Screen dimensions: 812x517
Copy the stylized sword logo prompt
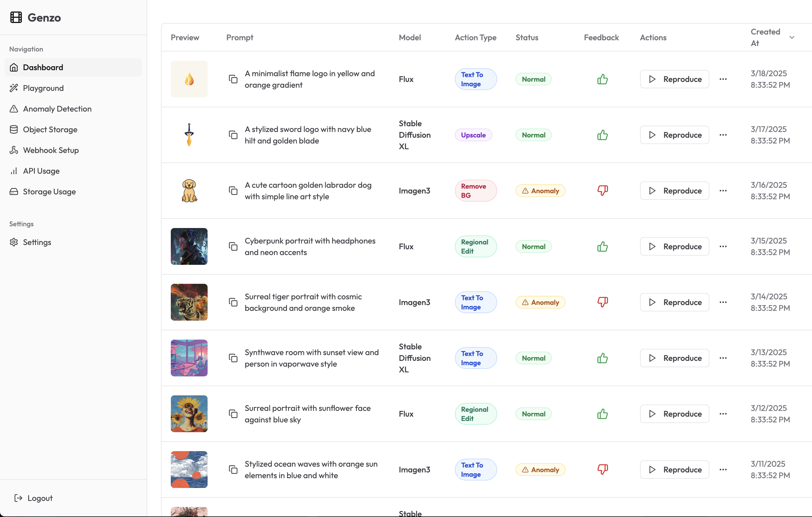coord(233,135)
